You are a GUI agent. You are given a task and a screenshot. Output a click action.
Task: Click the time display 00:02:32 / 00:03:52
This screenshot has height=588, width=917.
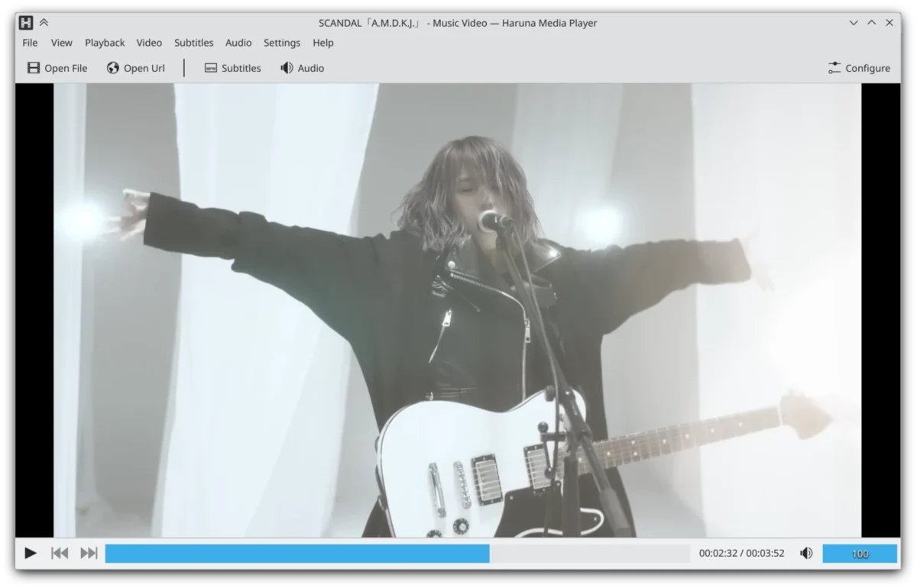(x=741, y=554)
